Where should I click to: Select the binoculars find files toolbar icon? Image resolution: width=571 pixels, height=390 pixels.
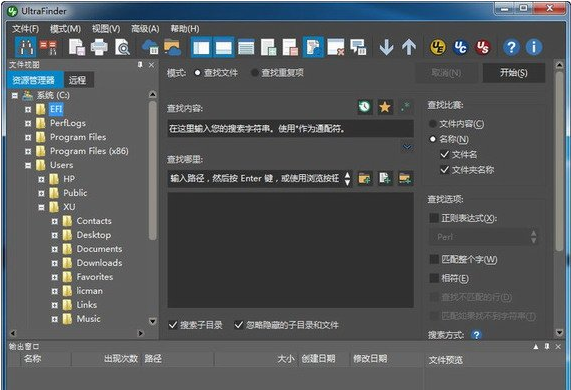26,47
